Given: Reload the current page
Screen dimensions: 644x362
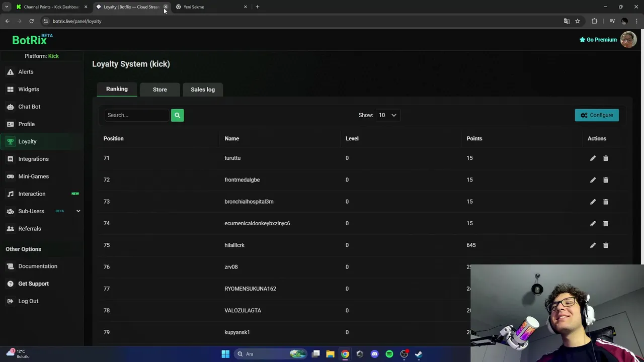Looking at the screenshot, I should click(31, 21).
